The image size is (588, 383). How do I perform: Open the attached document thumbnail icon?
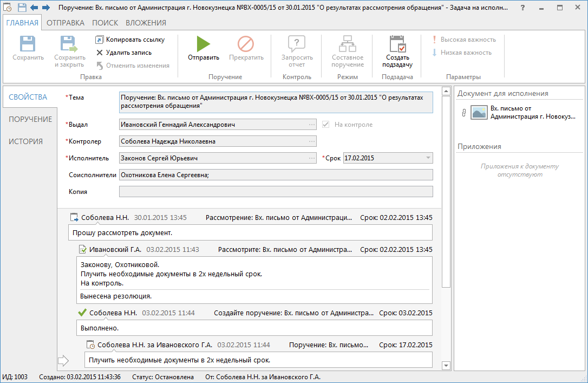[479, 113]
